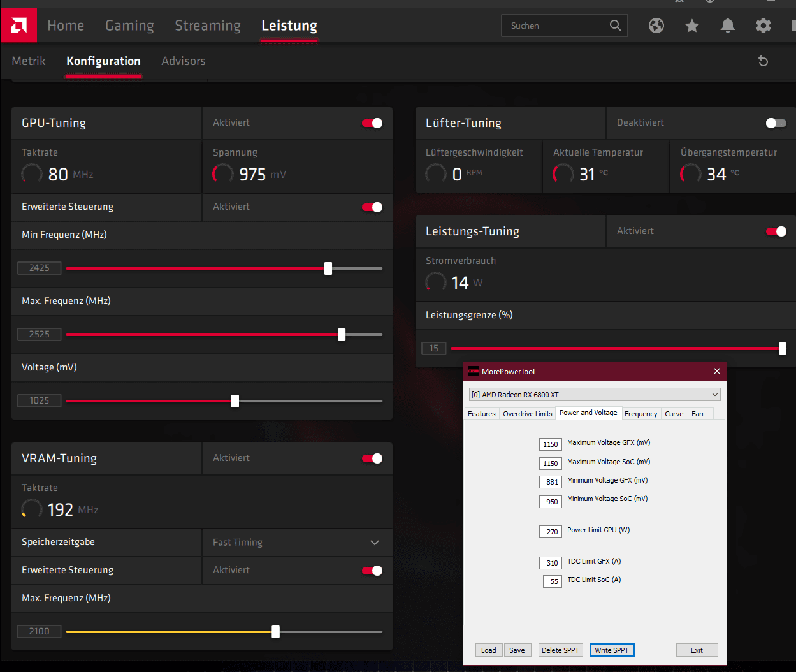Click the Max. Frequenz value field 2525
Image resolution: width=796 pixels, height=672 pixels.
(x=40, y=334)
